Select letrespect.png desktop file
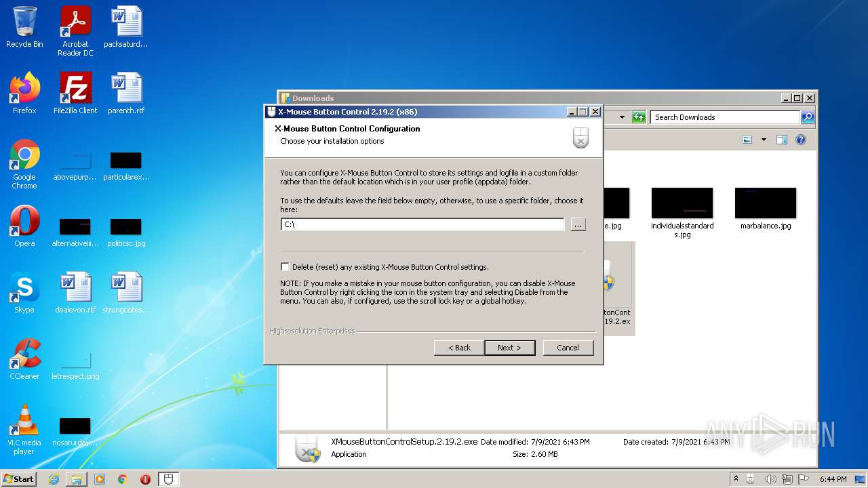The height and width of the screenshot is (488, 868). 75,365
